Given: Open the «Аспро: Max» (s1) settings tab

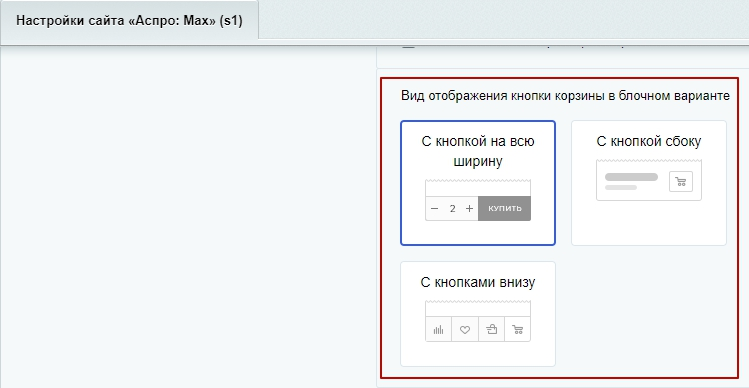Looking at the screenshot, I should 129,22.
